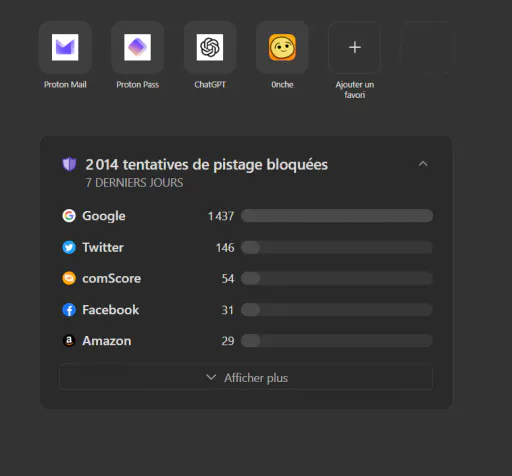Click the Amazon tracker progress bar

click(x=337, y=341)
